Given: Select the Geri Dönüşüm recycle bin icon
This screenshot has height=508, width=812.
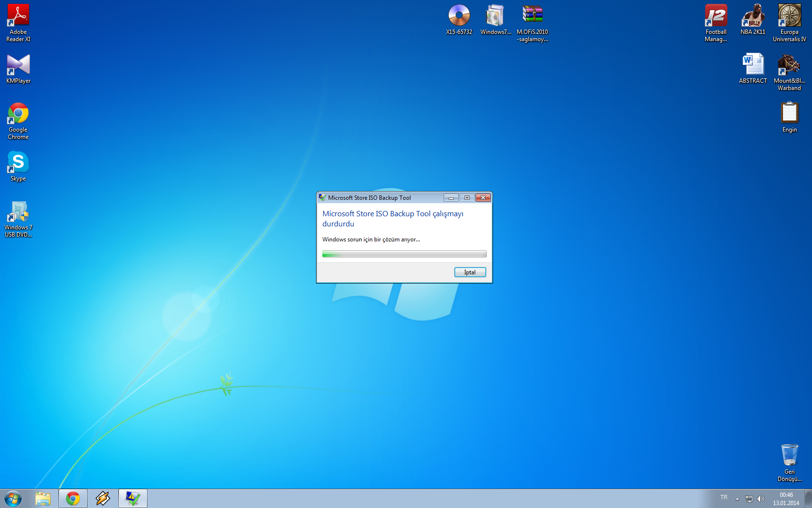Looking at the screenshot, I should point(790,463).
